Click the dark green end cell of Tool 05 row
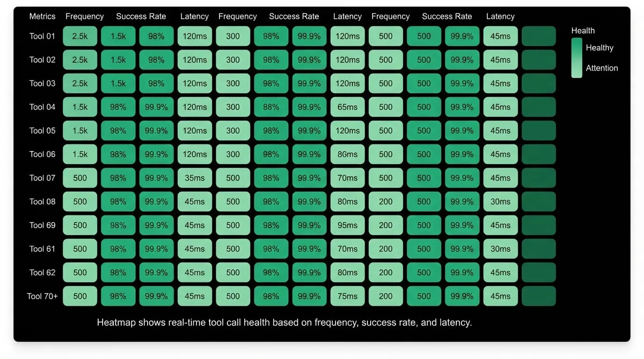The width and height of the screenshot is (644, 359). (x=539, y=130)
